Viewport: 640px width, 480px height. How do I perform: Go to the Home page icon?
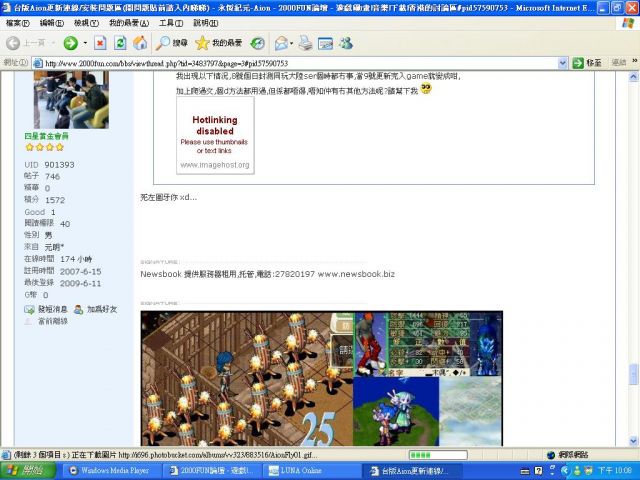(x=140, y=43)
